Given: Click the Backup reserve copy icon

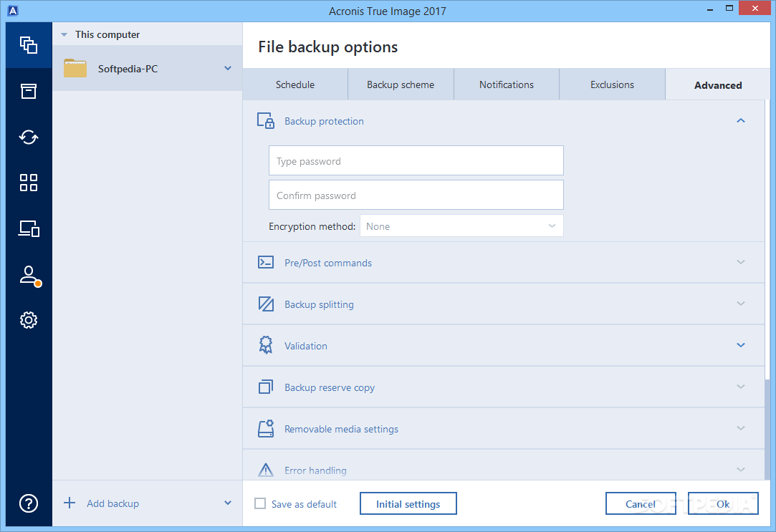Looking at the screenshot, I should coord(266,387).
